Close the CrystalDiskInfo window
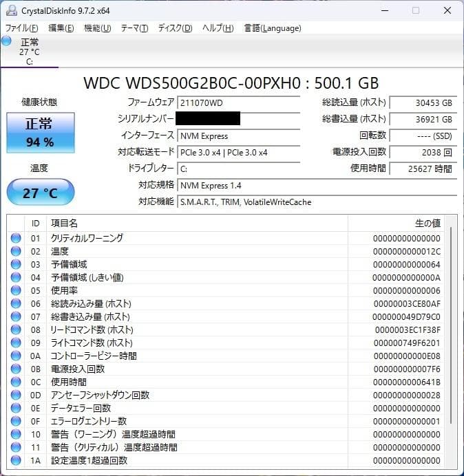The image size is (464, 476). click(447, 10)
